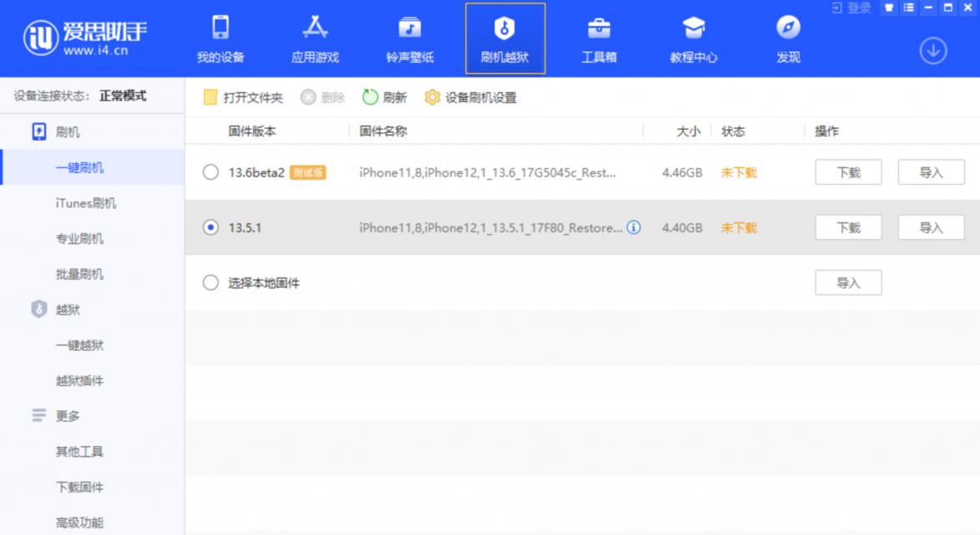This screenshot has height=535, width=980.
Task: Click the 固件版本 column header
Action: click(251, 131)
